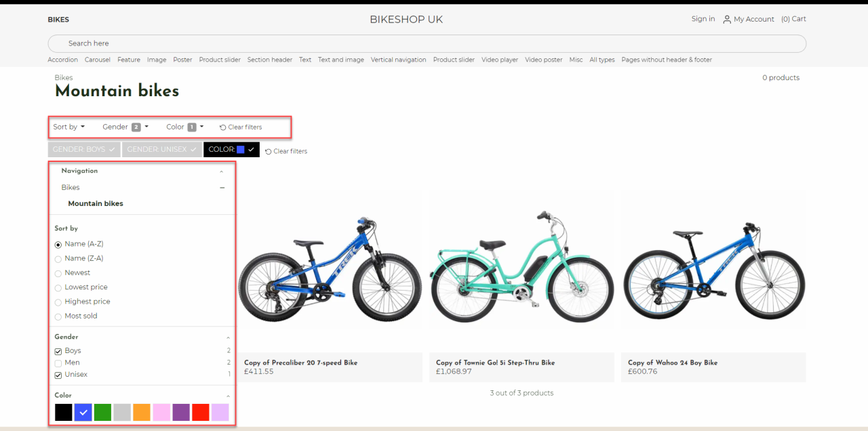The image size is (868, 431).
Task: Click the reset icon beside top Clear filters
Action: tap(222, 127)
